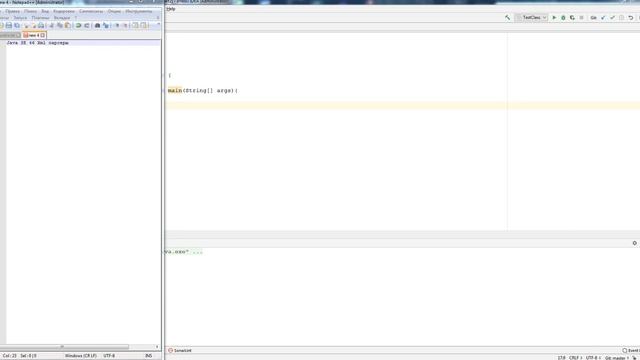Open the Вкладки menu in Notepad++
Screen dimensions: 640x360
click(x=62, y=18)
